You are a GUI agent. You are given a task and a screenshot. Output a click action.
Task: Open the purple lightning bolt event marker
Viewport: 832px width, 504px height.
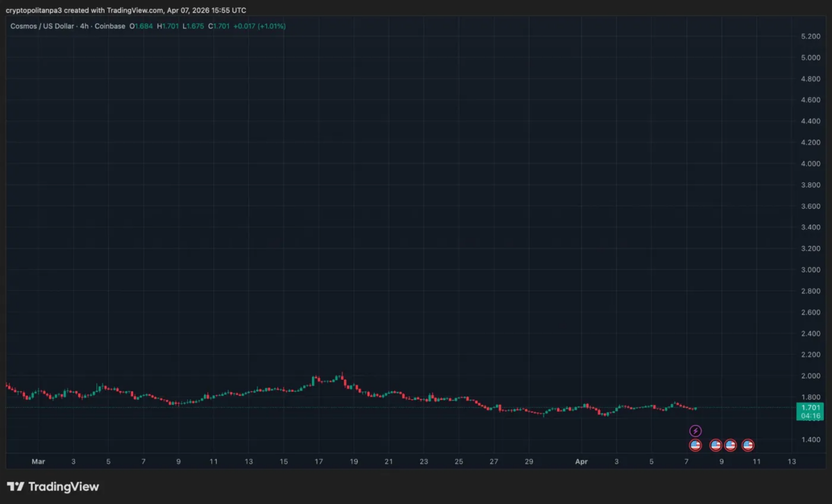point(695,430)
